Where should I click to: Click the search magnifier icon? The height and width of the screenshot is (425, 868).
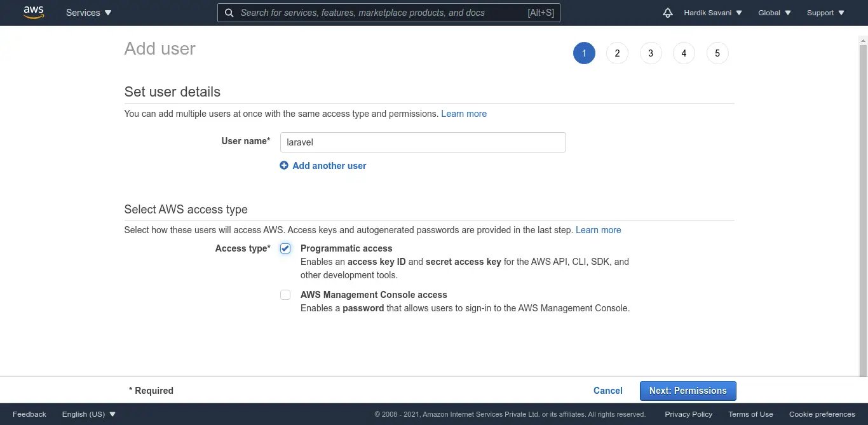coord(229,13)
